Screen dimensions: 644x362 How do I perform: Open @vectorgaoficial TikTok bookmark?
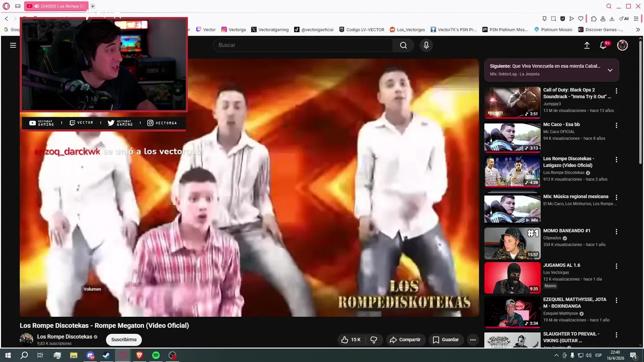click(314, 30)
